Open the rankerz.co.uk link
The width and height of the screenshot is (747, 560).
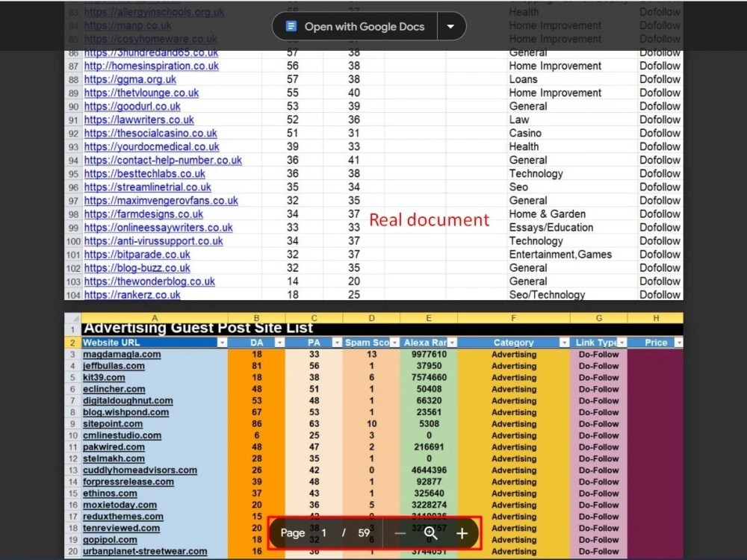pyautogui.click(x=132, y=295)
